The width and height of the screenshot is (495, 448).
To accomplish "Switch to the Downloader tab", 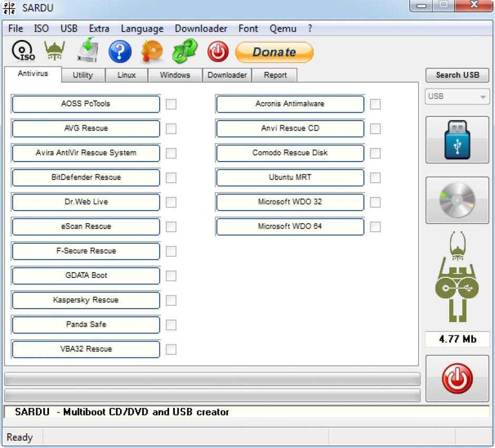I will (x=227, y=75).
